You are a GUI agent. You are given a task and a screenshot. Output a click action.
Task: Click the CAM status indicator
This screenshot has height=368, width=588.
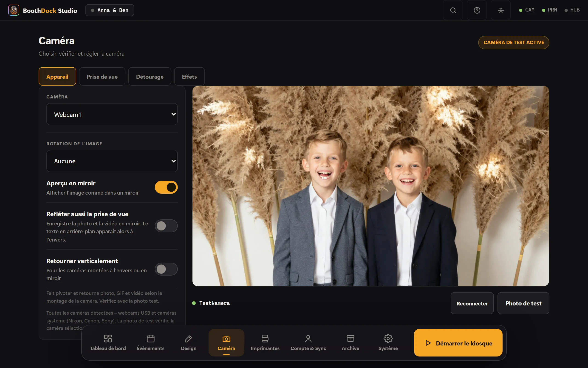(x=526, y=10)
